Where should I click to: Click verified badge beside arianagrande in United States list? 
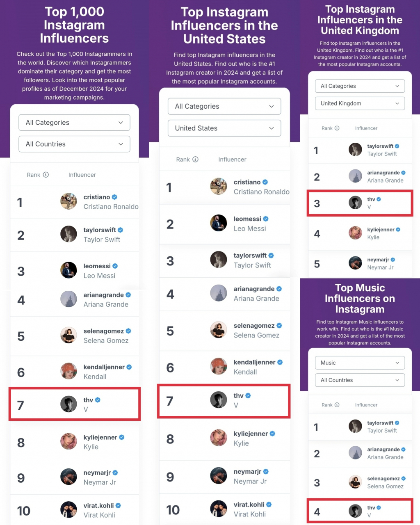pyautogui.click(x=279, y=289)
